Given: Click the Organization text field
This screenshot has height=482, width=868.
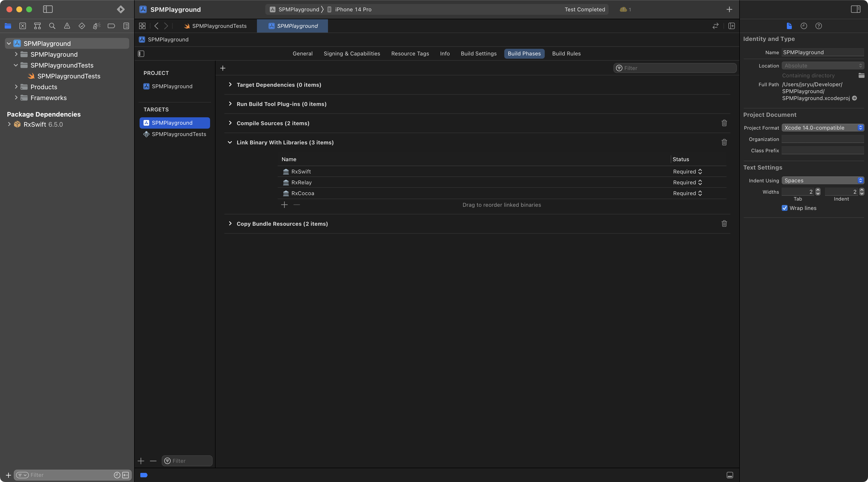Looking at the screenshot, I should point(823,139).
